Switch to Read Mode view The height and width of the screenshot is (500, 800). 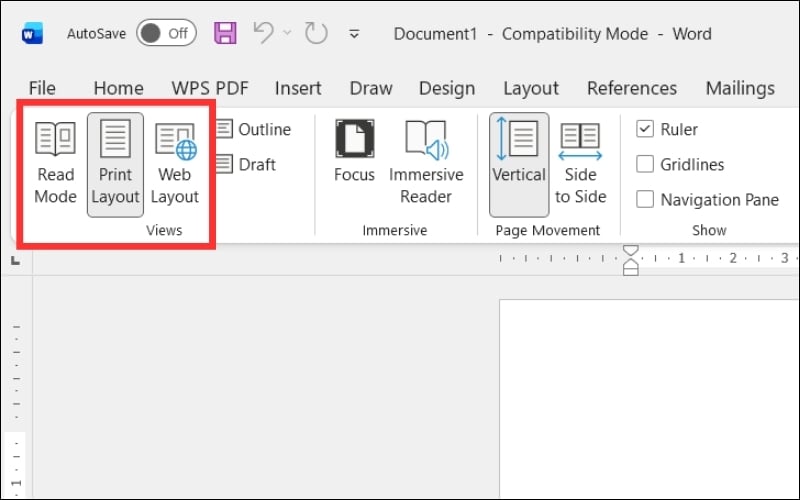pyautogui.click(x=55, y=162)
